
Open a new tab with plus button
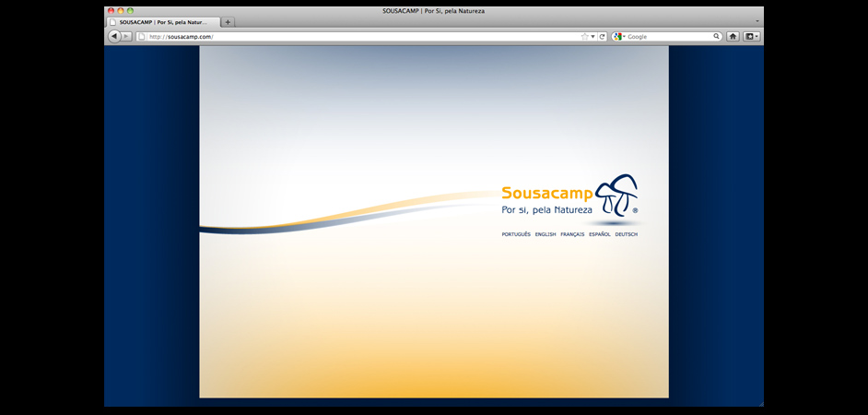(228, 21)
